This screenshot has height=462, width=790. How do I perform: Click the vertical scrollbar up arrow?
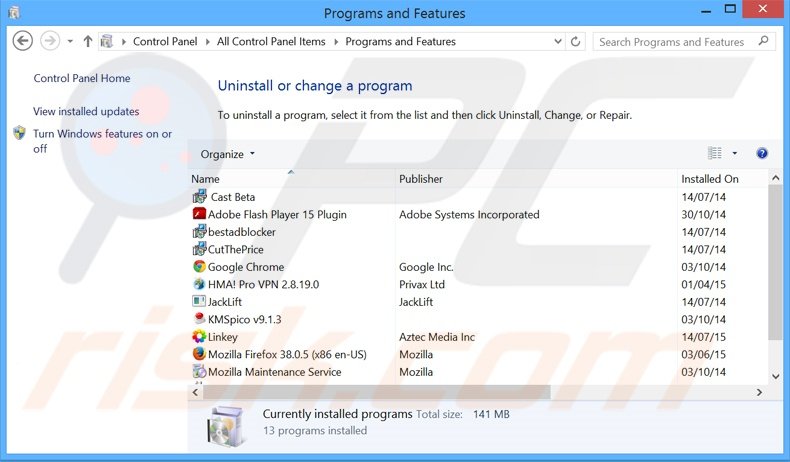pos(775,178)
